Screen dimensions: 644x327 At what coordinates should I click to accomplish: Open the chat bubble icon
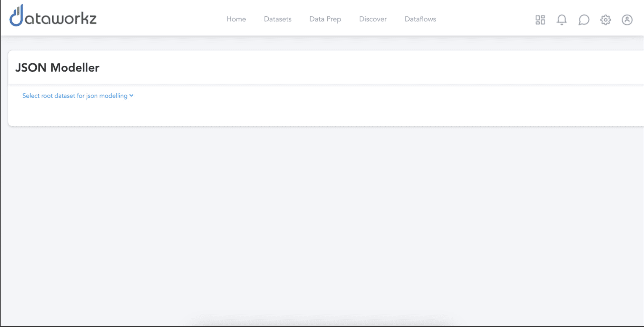click(x=583, y=20)
